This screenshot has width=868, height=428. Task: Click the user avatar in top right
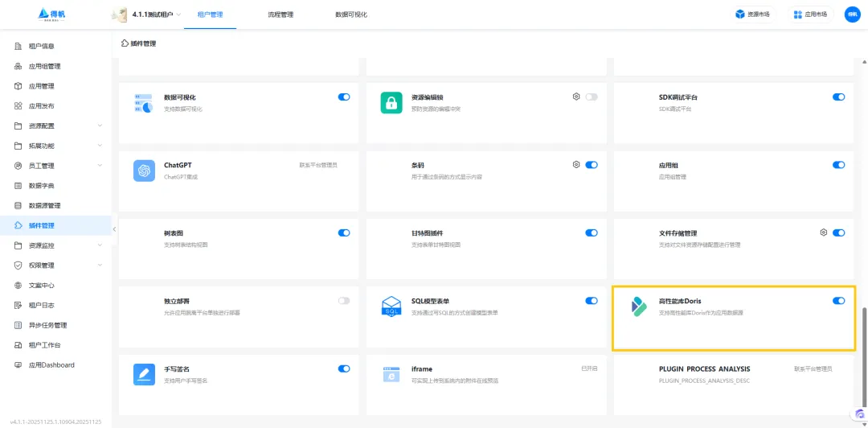click(x=852, y=14)
